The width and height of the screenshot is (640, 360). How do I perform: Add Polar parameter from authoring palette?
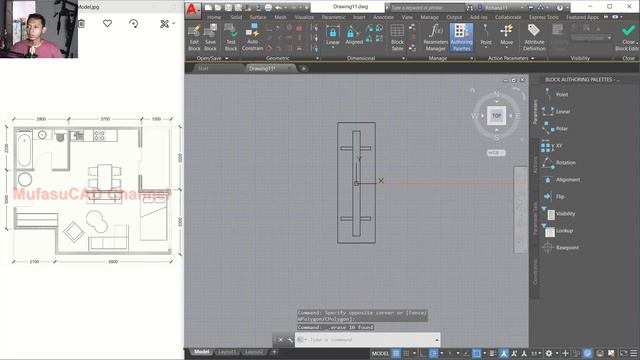555,129
